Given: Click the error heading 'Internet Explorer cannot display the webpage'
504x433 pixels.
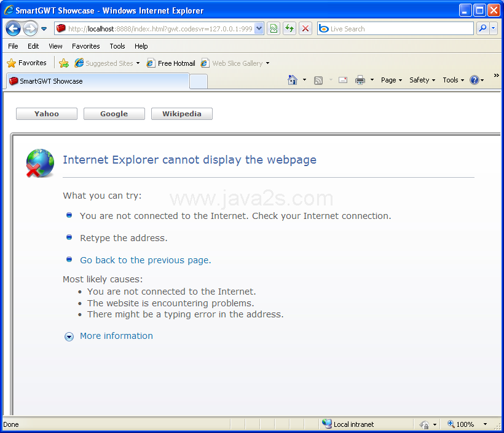Looking at the screenshot, I should pos(190,160).
